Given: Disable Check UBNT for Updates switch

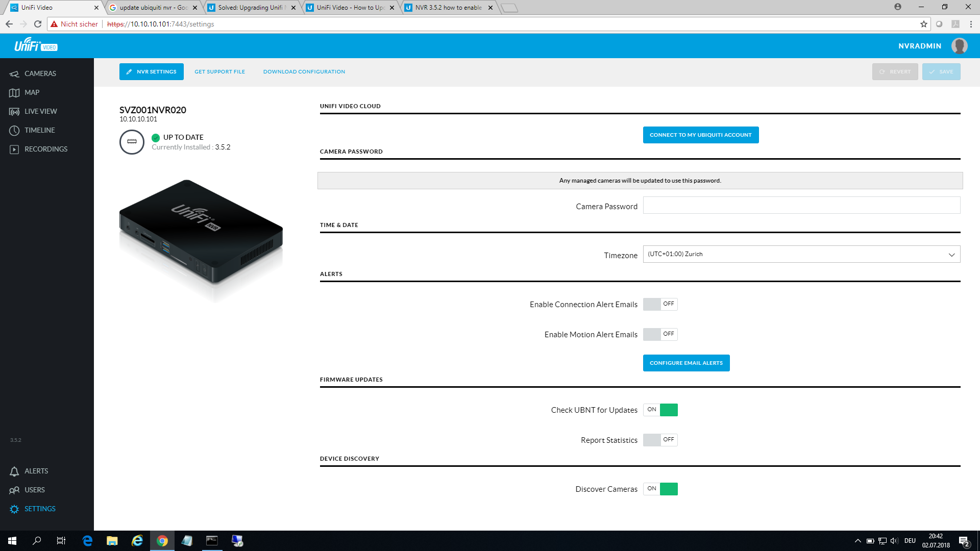Looking at the screenshot, I should pos(660,410).
